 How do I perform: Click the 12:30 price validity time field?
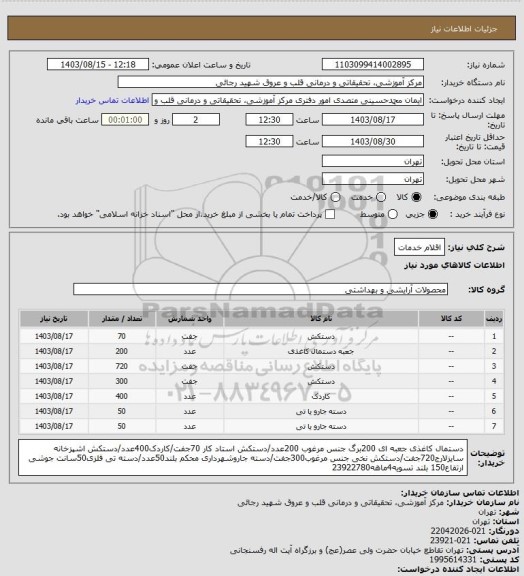[x=269, y=141]
